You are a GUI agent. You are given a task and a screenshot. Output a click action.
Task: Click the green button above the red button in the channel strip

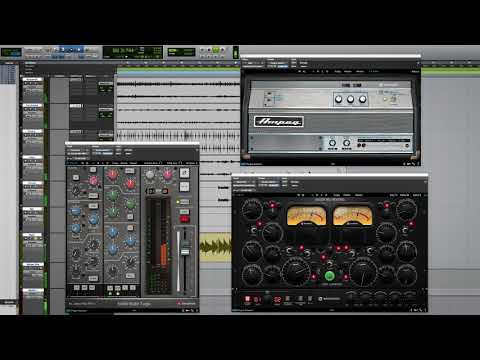pyautogui.click(x=184, y=212)
